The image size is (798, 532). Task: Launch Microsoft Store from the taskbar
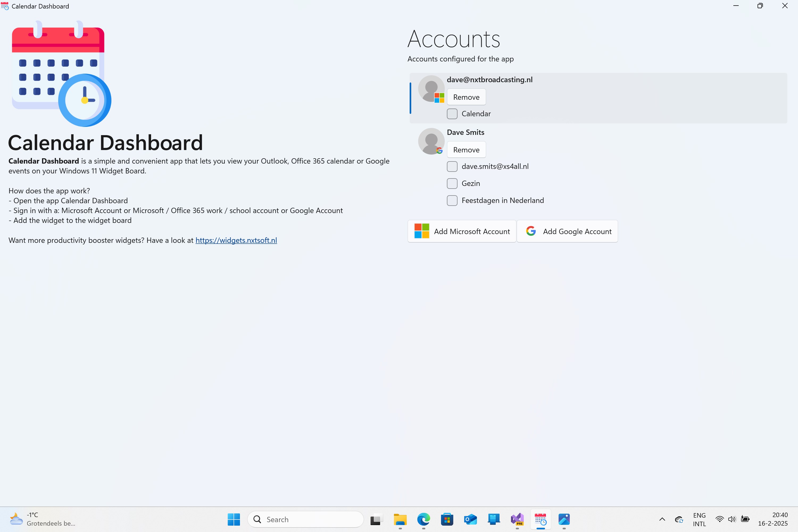click(x=447, y=520)
